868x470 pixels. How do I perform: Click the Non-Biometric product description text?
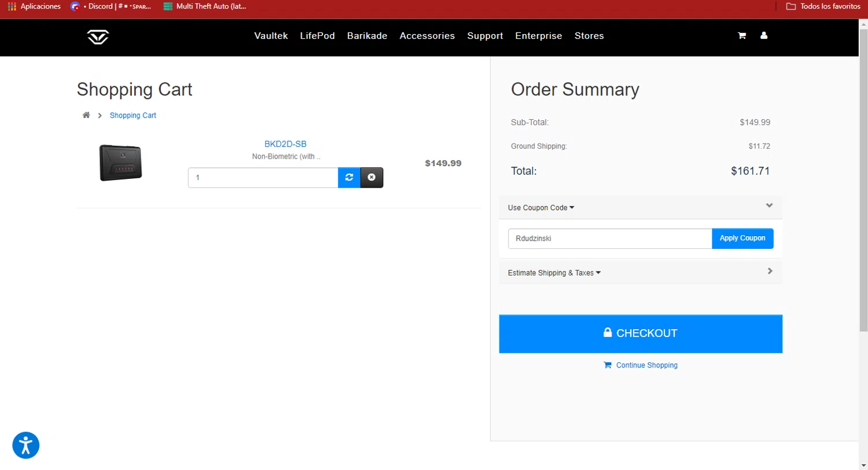click(x=286, y=156)
